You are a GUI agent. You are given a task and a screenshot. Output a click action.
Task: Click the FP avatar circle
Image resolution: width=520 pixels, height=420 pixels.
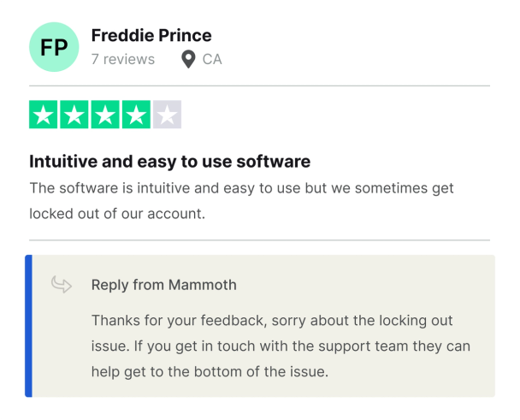[x=54, y=47]
